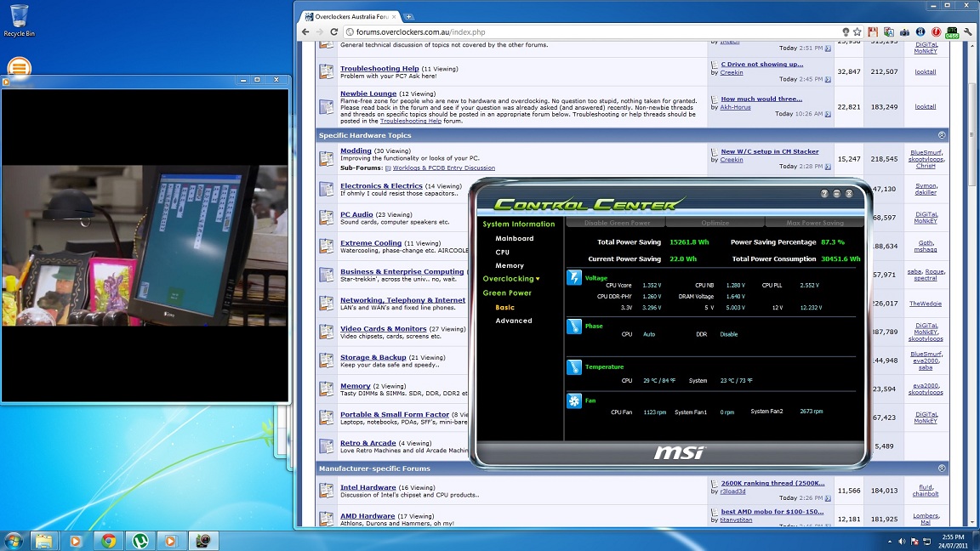Open a new Chrome tab
980x551 pixels.
click(408, 17)
